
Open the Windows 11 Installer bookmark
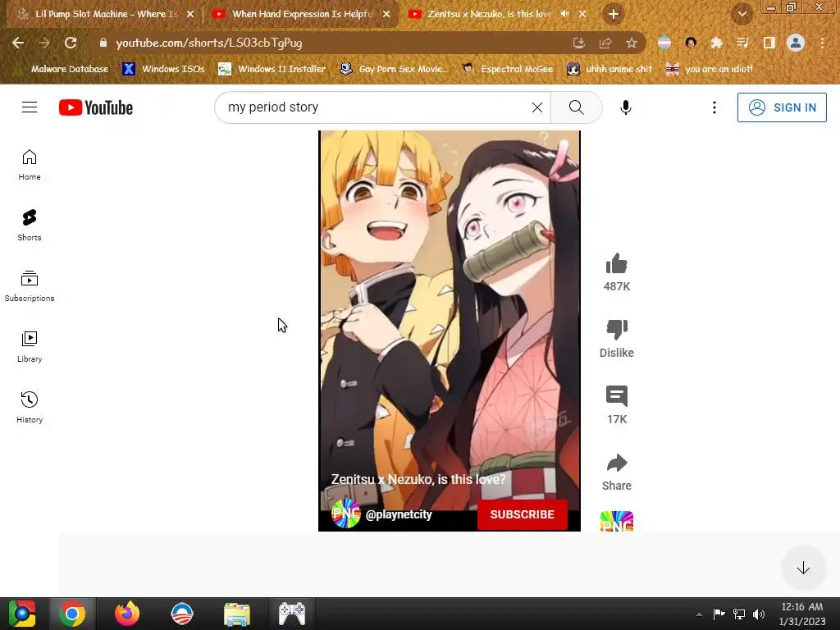click(x=272, y=69)
